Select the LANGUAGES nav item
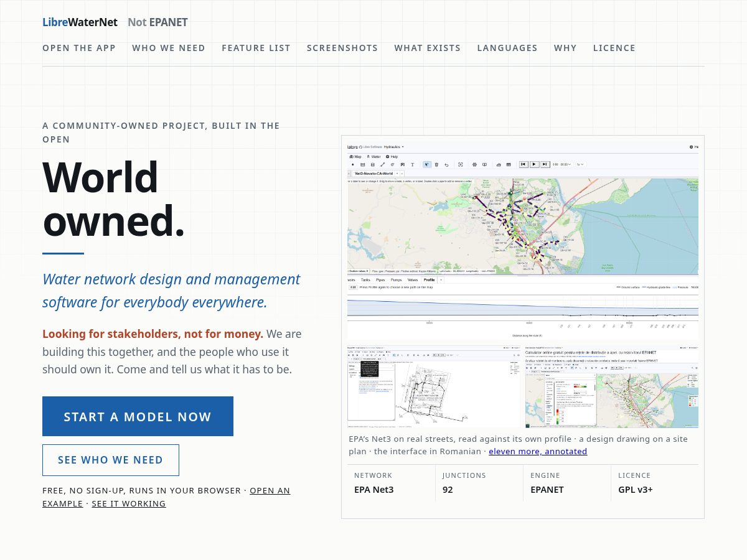The height and width of the screenshot is (560, 747). point(507,48)
